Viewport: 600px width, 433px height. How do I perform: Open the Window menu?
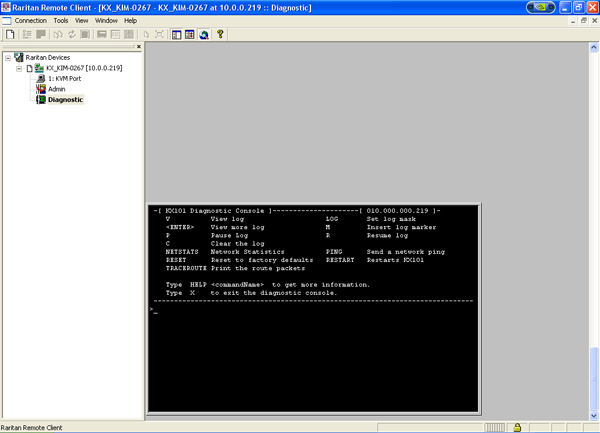pyautogui.click(x=106, y=21)
